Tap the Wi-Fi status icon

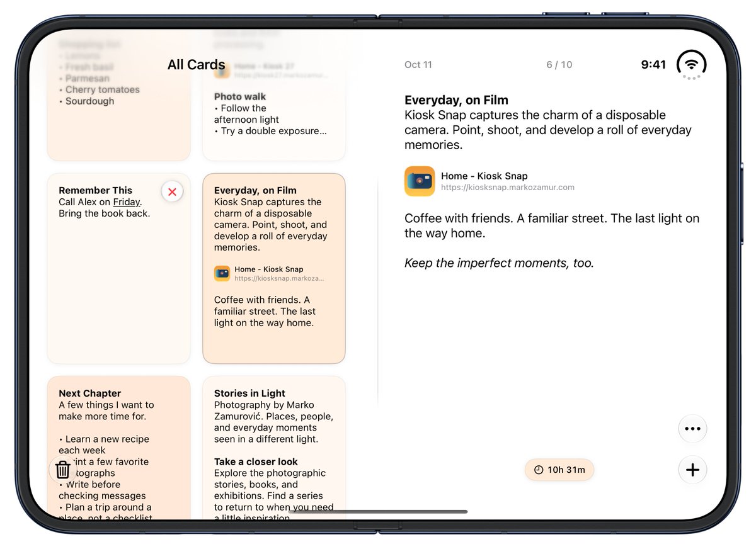691,64
